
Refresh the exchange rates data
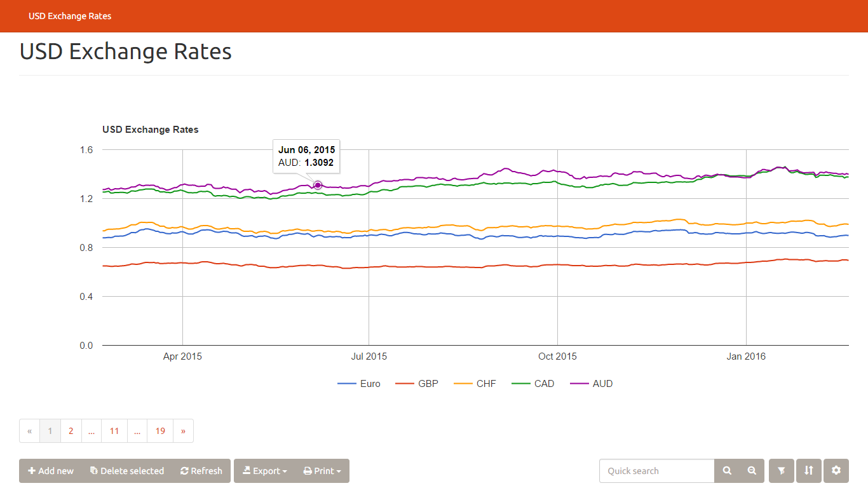tap(201, 471)
